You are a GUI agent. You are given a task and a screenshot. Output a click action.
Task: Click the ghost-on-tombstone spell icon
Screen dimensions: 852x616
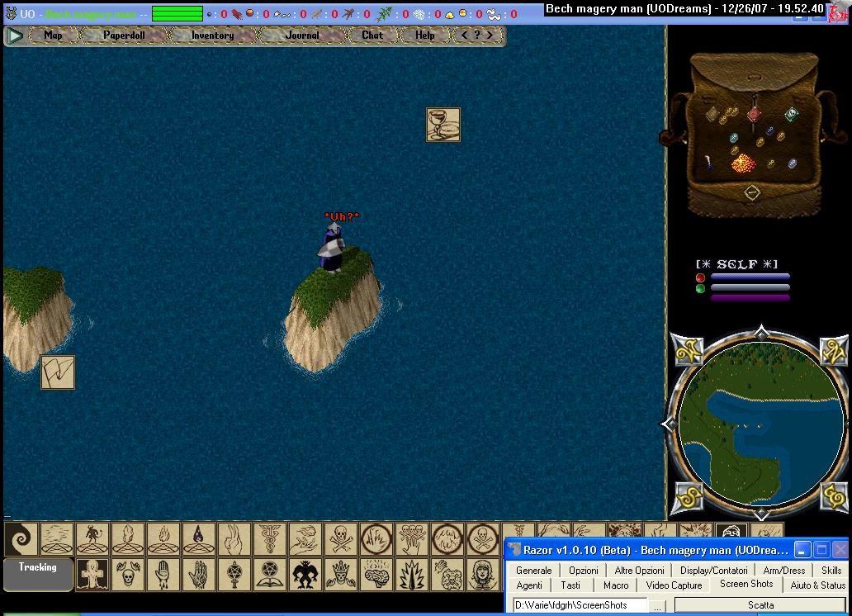click(x=92, y=574)
